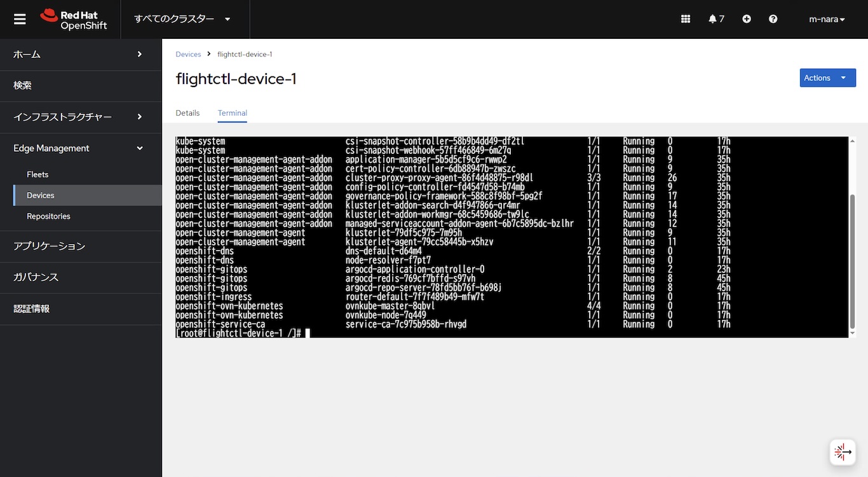Screen dimensions: 868x477
Task: Click governance-policy-framework-588c8f98bf-5pg2f terminal text
Action: 444,196
